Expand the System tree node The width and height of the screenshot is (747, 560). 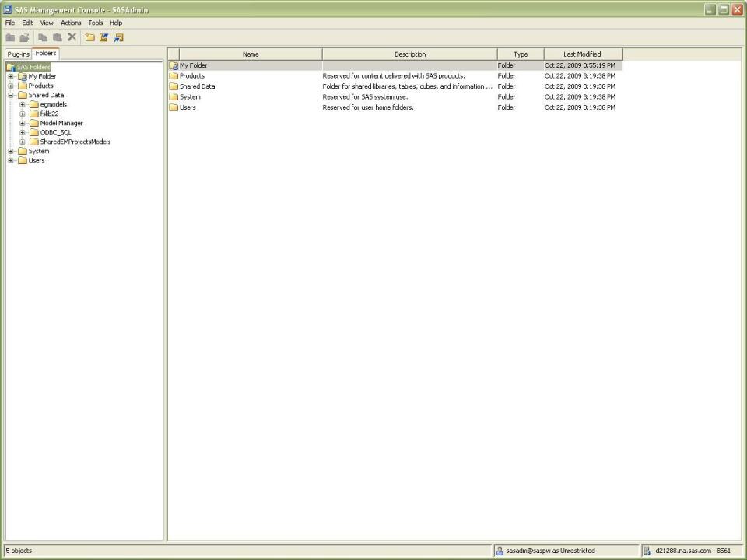tap(10, 151)
